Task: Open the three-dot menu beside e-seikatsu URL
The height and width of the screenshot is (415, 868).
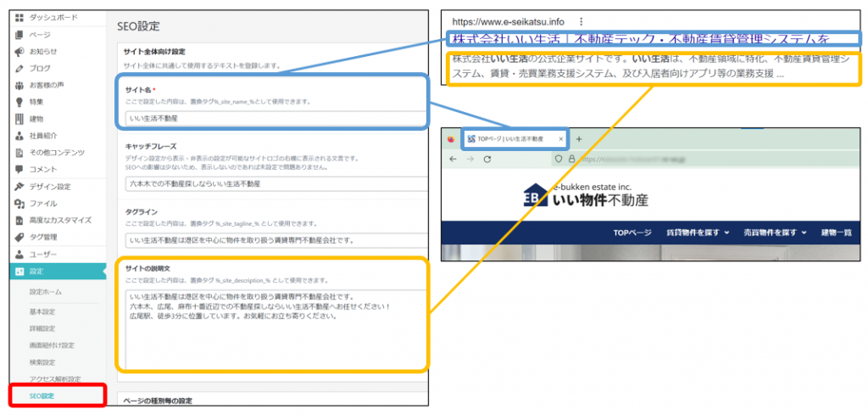Action: point(581,21)
